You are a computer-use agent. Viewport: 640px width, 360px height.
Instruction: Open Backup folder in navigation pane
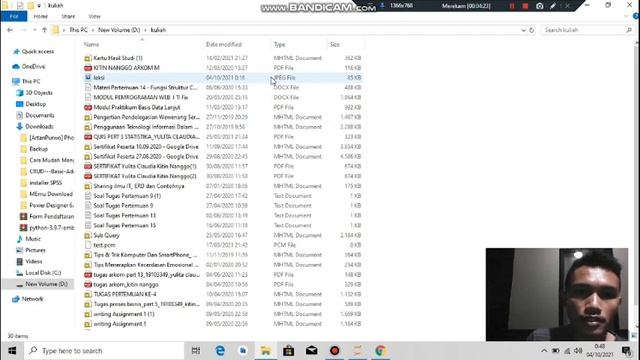click(x=38, y=149)
